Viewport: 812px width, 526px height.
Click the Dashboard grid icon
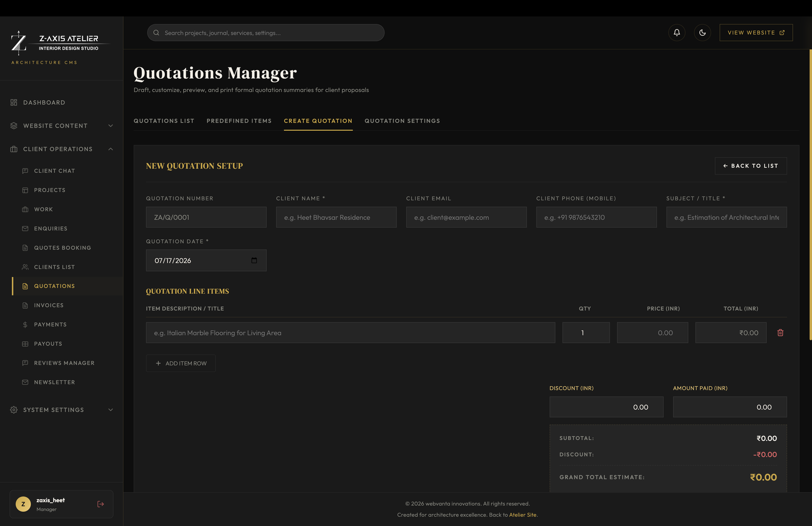click(14, 103)
